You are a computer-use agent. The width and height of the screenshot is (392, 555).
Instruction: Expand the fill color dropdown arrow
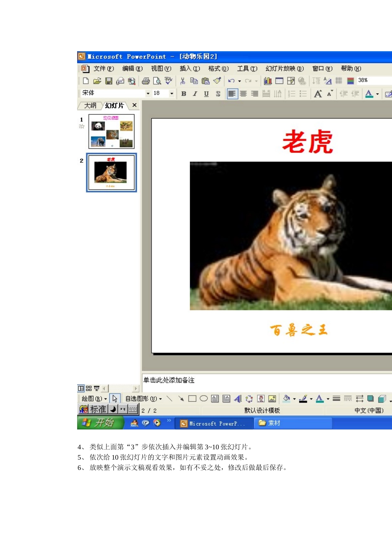coord(294,399)
